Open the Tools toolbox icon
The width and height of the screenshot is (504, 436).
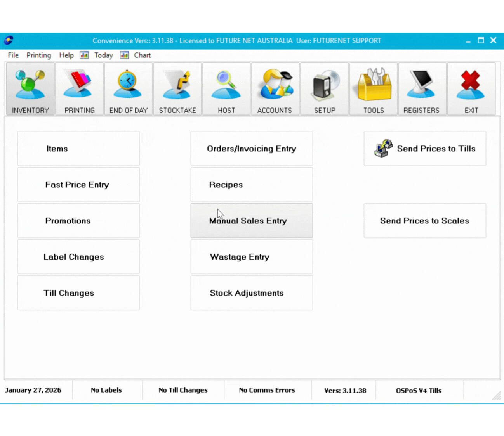click(373, 89)
